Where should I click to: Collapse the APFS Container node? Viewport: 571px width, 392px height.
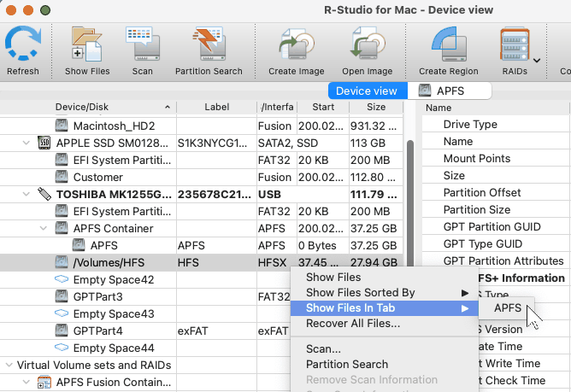44,229
